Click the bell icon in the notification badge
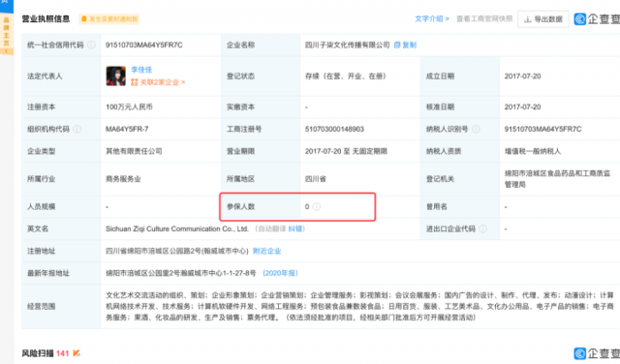Viewport: 620px width, 364px height. pos(84,19)
